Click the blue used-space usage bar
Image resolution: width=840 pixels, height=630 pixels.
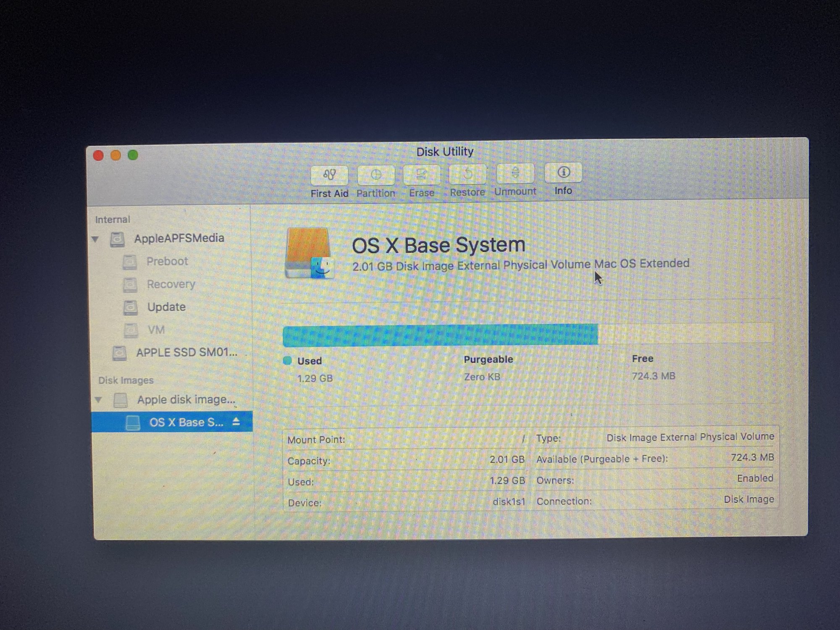(440, 335)
